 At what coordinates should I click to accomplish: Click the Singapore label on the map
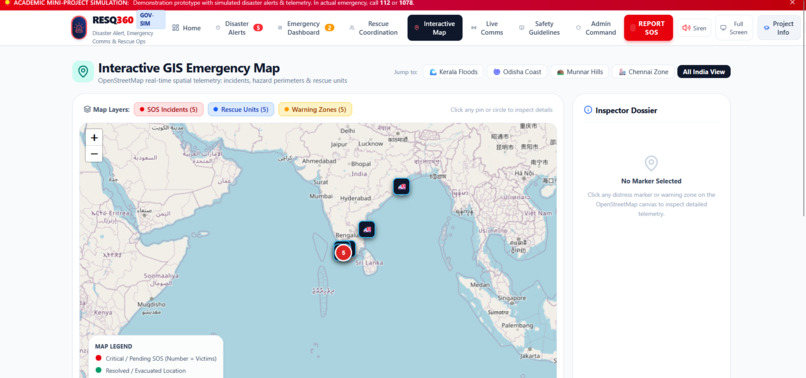(x=511, y=298)
